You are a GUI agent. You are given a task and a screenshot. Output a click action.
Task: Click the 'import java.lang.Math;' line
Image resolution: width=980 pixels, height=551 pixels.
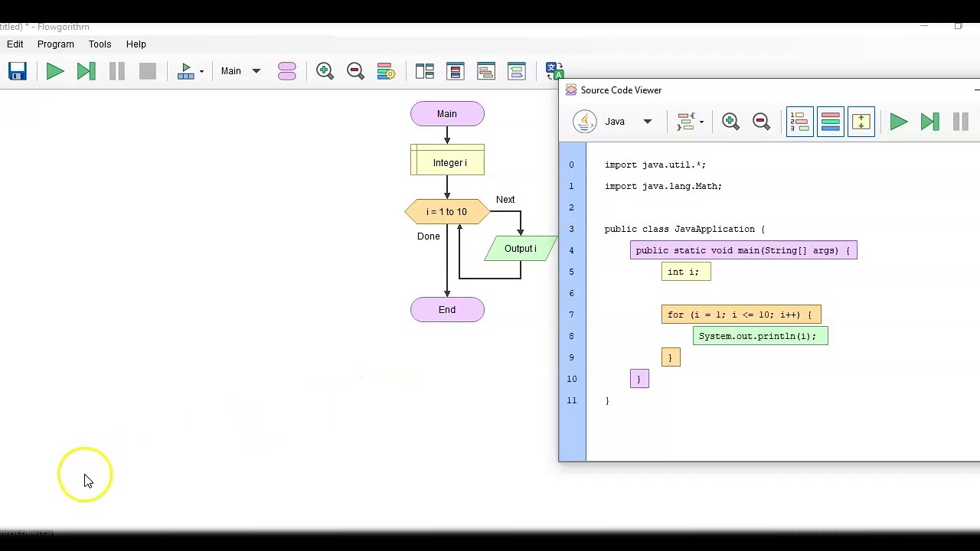coord(663,186)
